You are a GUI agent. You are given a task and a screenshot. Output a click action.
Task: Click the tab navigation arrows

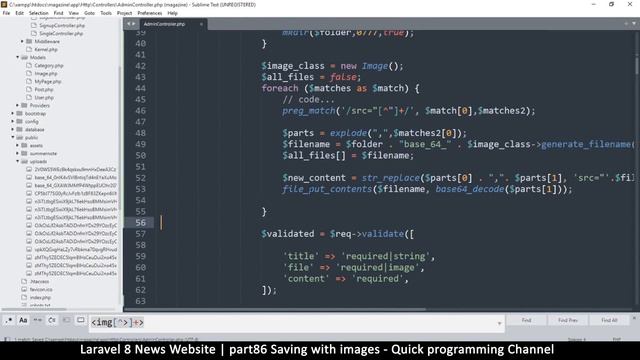(131, 24)
